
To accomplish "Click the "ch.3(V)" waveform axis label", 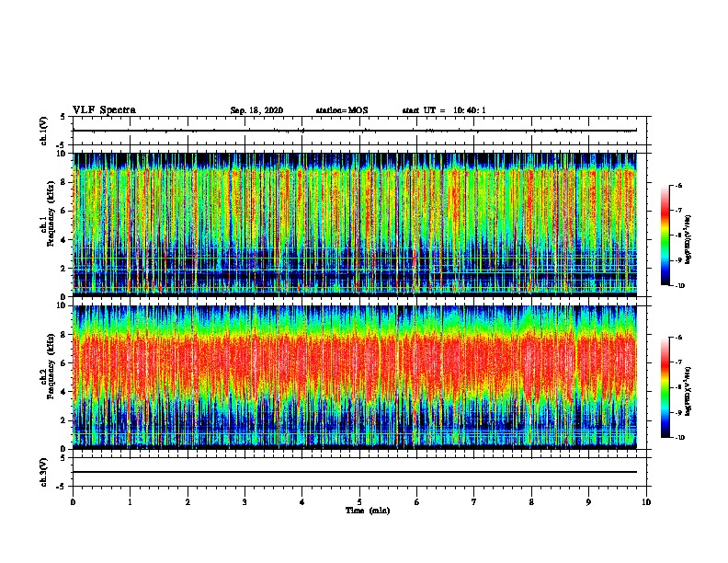I will [44, 472].
